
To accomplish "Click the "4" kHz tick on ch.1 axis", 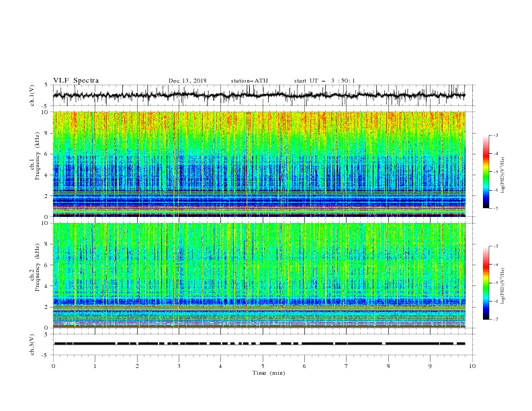I will [x=47, y=175].
